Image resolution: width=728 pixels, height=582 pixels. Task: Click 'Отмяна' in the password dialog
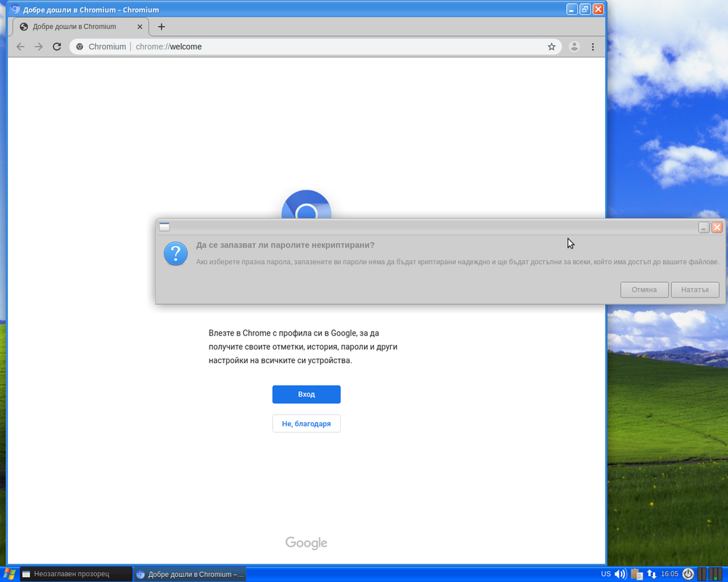644,290
